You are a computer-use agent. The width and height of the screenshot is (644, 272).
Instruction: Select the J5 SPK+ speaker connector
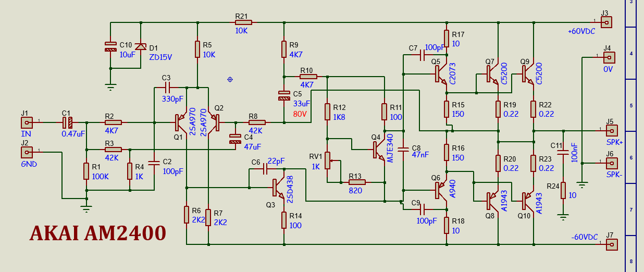[612, 130]
